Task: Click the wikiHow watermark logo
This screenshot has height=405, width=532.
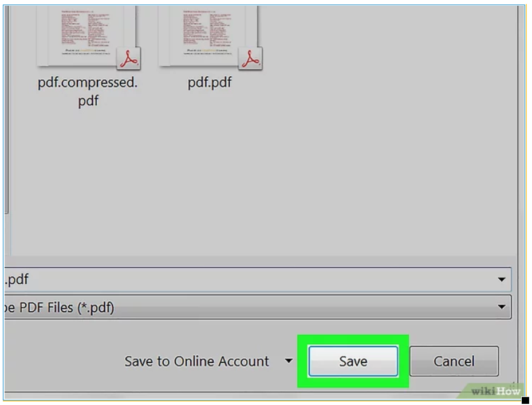Action: click(x=495, y=391)
